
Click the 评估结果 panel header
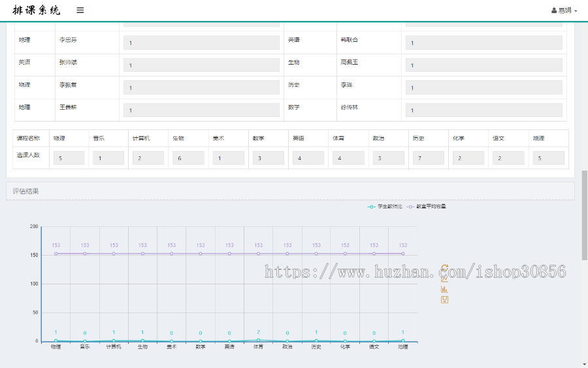(x=290, y=191)
